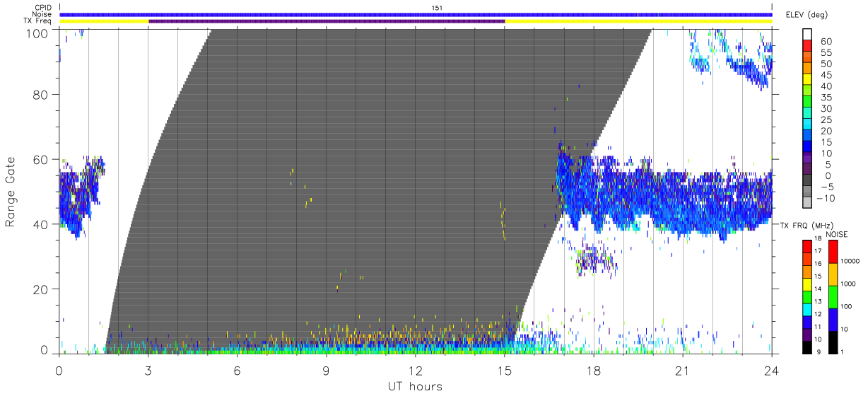Click the yellow segment of NOISE color bar
The width and height of the screenshot is (868, 401).
click(833, 274)
